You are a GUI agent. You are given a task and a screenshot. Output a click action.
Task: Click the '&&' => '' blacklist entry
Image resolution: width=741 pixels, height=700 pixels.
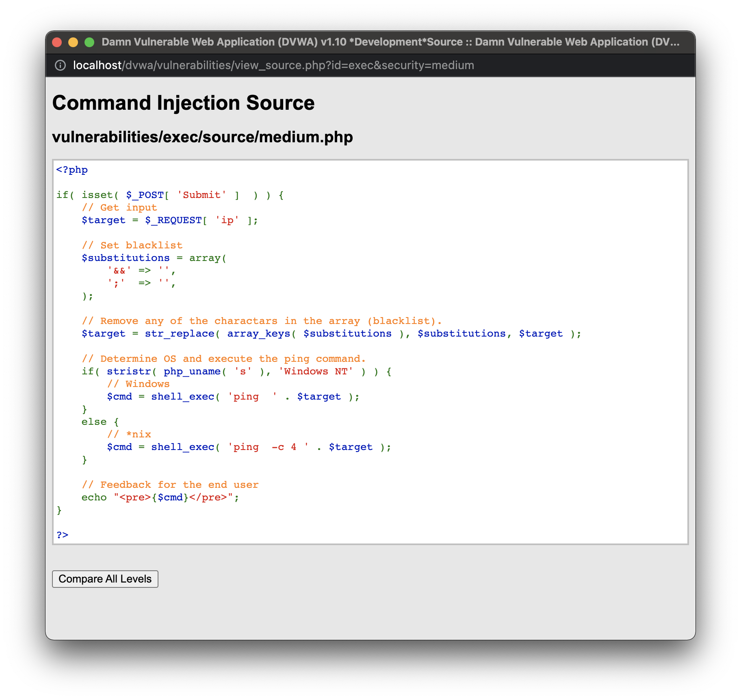click(x=141, y=271)
